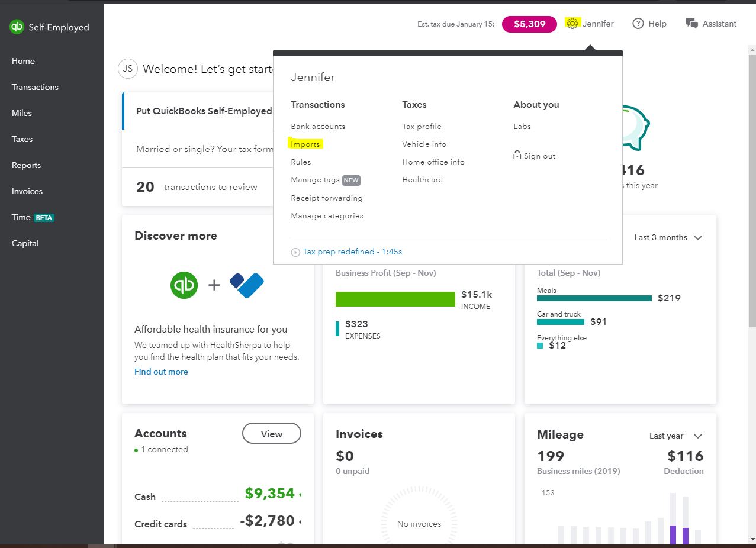Click the NEW badge beside Manage tags
This screenshot has height=548, width=756.
tap(351, 180)
